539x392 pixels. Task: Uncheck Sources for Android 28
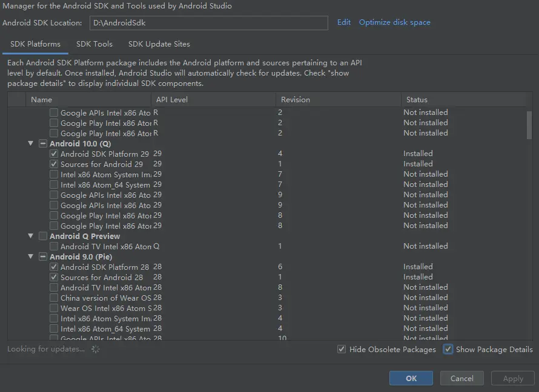(x=55, y=278)
